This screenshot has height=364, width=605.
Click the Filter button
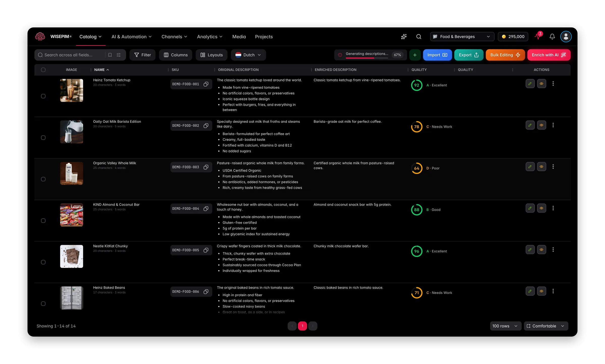(x=142, y=55)
